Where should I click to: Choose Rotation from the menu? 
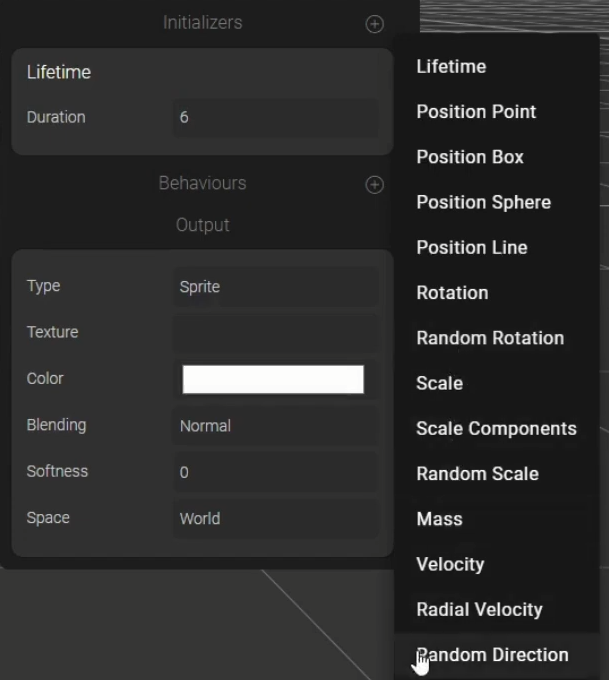[x=452, y=293]
